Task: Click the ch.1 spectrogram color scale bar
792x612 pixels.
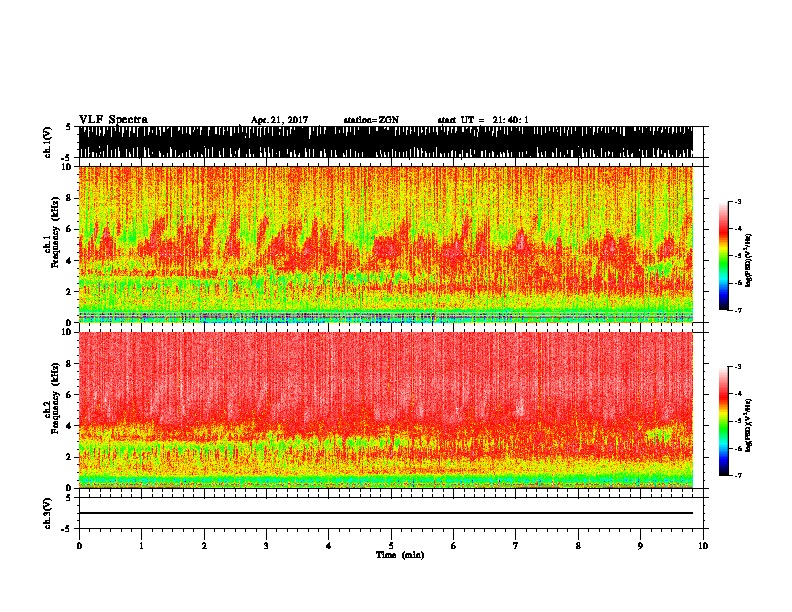Action: click(x=724, y=256)
